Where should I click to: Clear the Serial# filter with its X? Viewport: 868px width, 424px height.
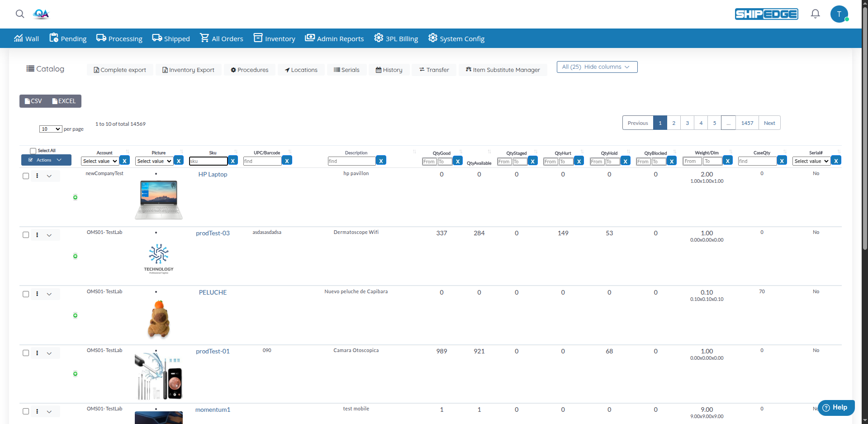pyautogui.click(x=836, y=161)
